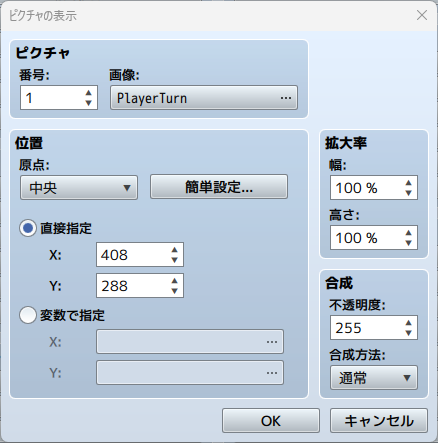This screenshot has height=443, width=438.
Task: Increase direct Y value using up arrow
Action: 174,281
